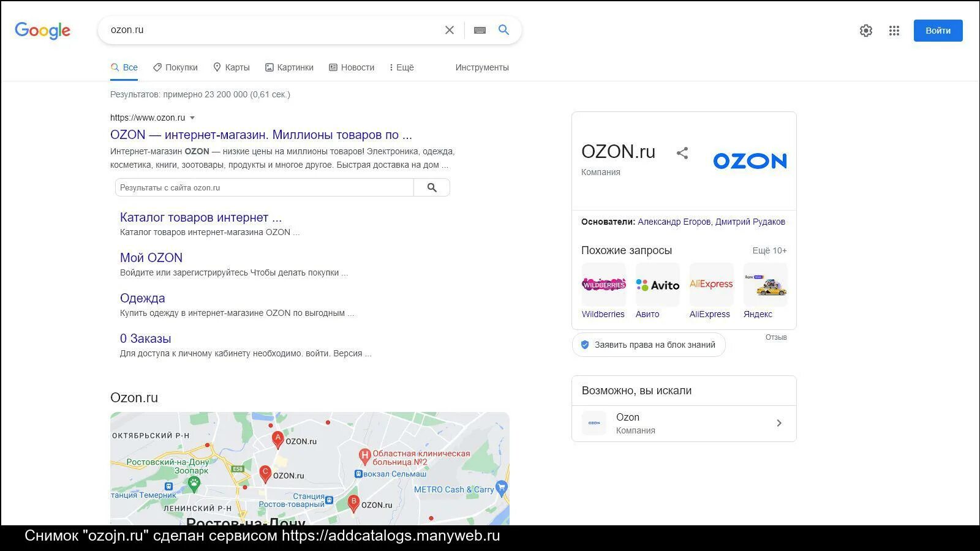
Task: Click the Ozon.ru map section heading
Action: [134, 398]
